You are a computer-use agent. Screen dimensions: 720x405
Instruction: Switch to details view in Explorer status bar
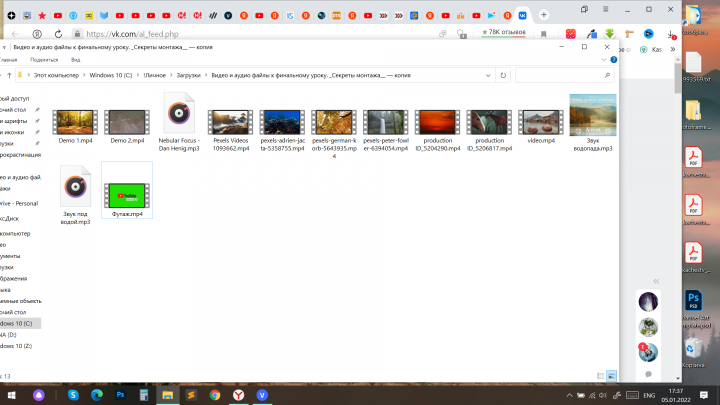[x=600, y=376]
